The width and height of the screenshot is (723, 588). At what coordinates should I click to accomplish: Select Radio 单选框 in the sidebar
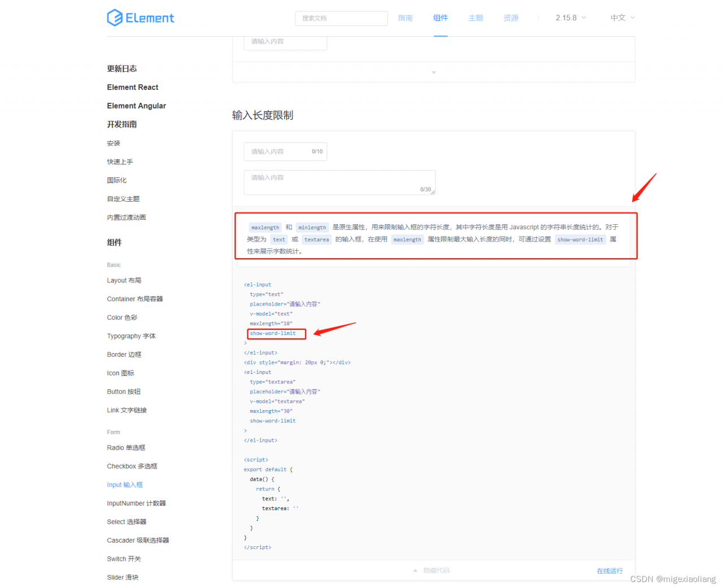(x=126, y=448)
